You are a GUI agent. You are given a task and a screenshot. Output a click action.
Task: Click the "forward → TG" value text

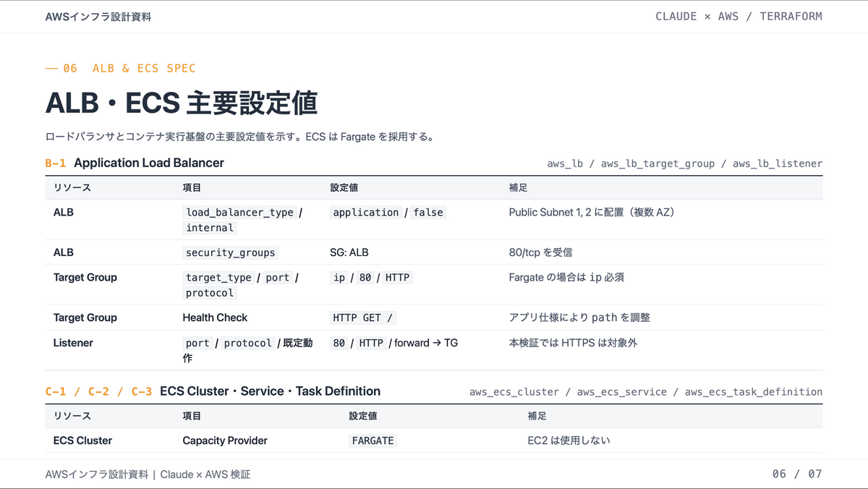[426, 343]
